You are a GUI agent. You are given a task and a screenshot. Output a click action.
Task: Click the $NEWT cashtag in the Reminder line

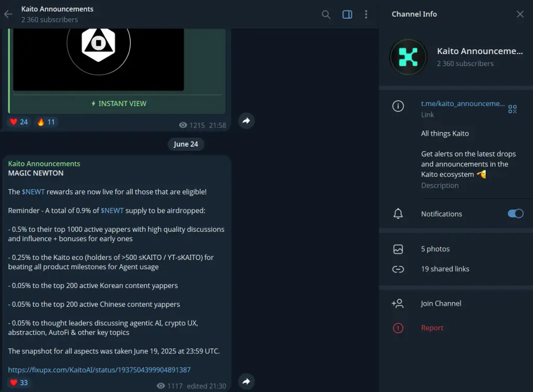click(x=112, y=211)
